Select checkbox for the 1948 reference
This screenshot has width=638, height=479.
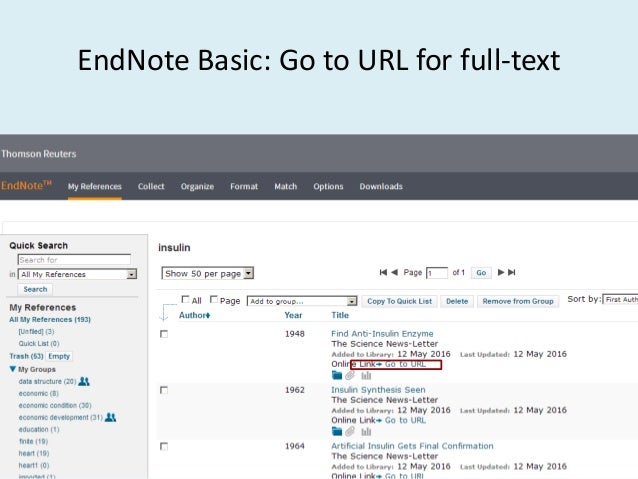[x=164, y=334]
